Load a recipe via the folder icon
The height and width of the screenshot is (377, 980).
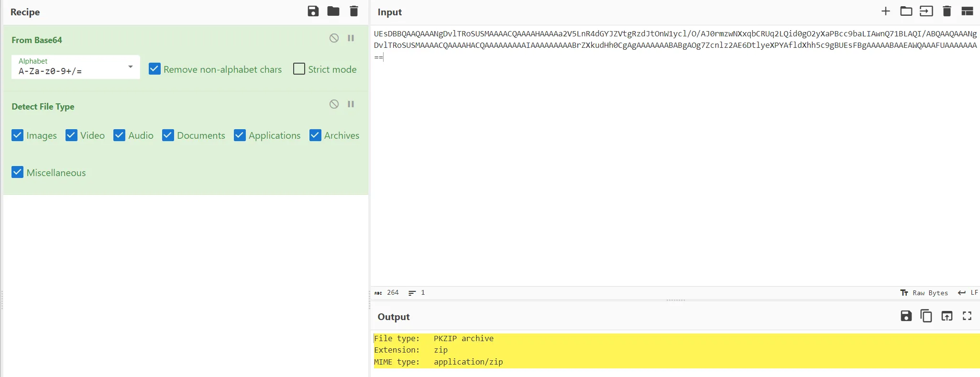[333, 11]
